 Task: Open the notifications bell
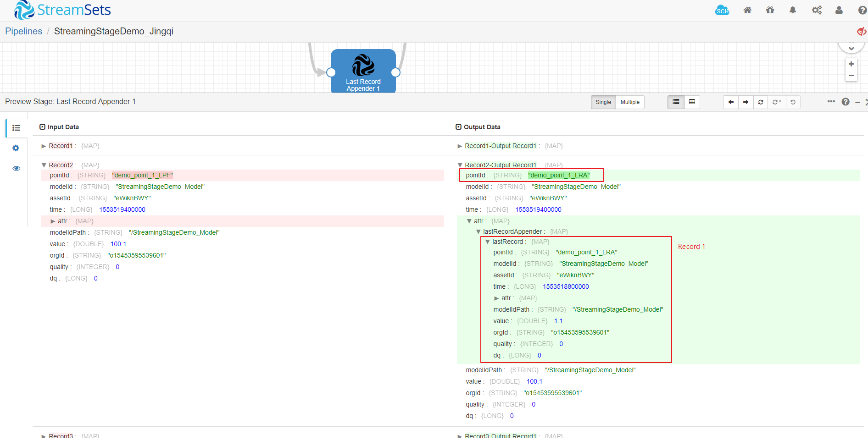(793, 10)
